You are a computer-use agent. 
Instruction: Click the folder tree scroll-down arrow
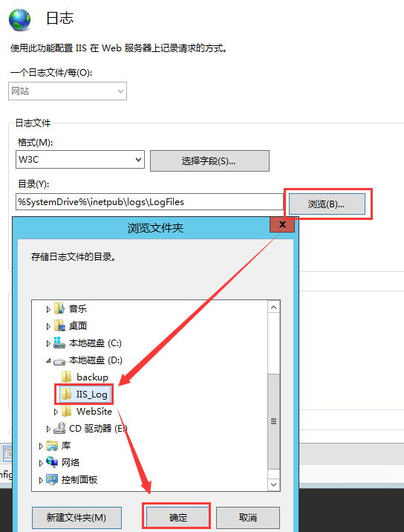coord(274,484)
